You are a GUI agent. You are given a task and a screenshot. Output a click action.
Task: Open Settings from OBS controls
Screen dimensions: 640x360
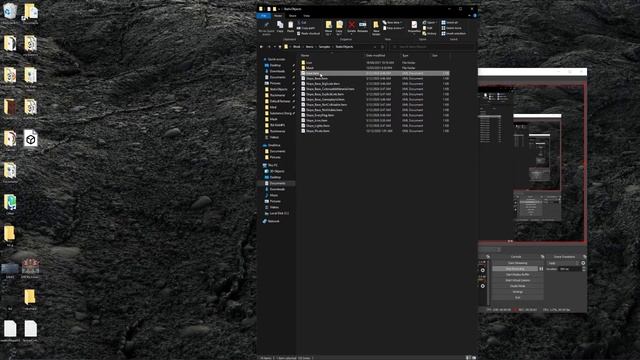[518, 292]
